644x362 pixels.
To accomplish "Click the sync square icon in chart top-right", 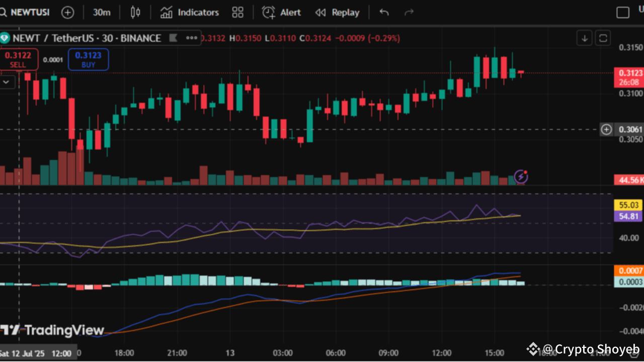I will pos(602,38).
